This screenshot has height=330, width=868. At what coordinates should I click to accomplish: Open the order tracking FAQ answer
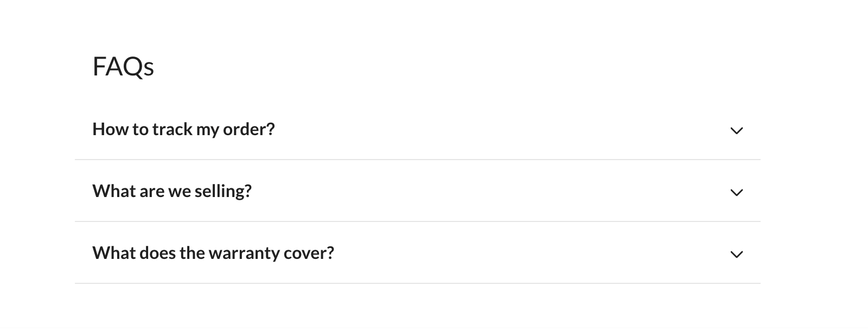[x=418, y=129]
